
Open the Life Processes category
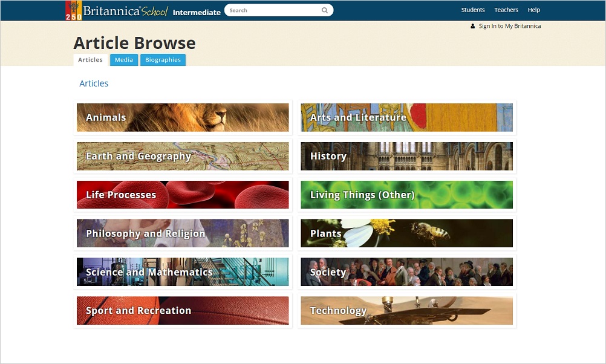[183, 195]
